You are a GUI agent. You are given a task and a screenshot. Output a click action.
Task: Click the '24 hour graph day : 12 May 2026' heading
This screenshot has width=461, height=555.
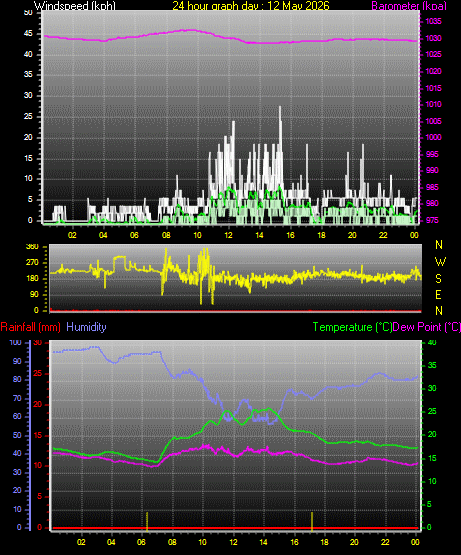(x=251, y=6)
